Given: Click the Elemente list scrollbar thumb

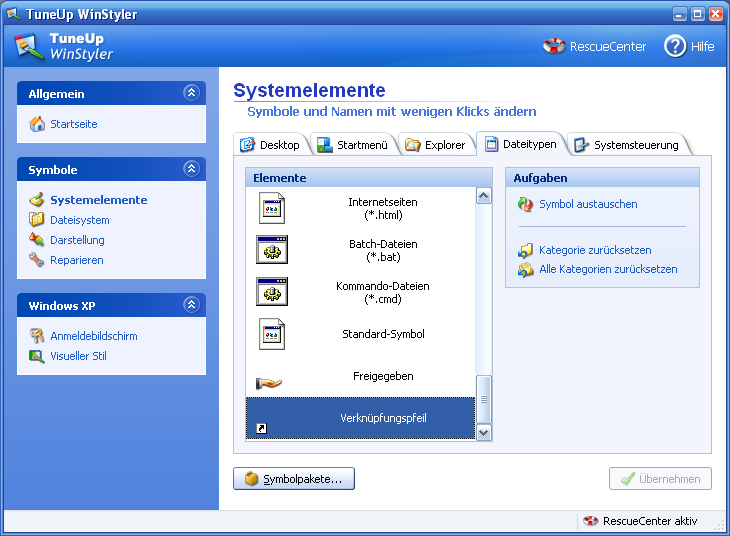Looking at the screenshot, I should pyautogui.click(x=484, y=399).
